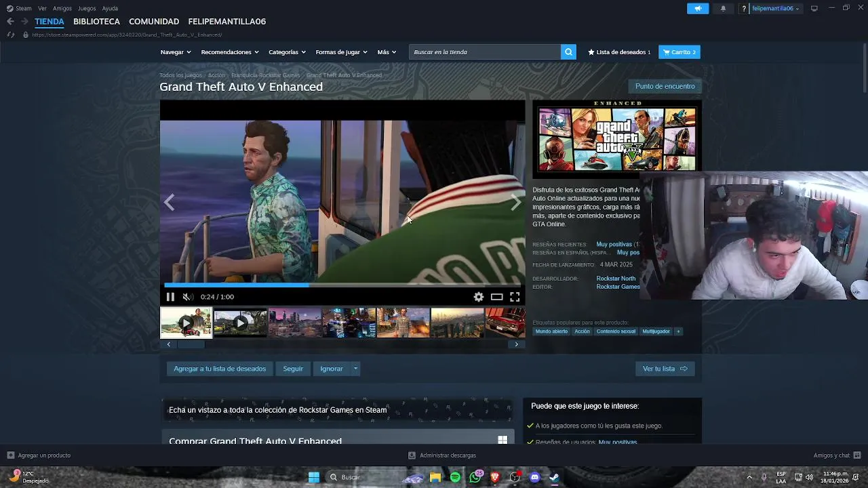Open the announcements megaphone button
The height and width of the screenshot is (488, 868).
698,8
